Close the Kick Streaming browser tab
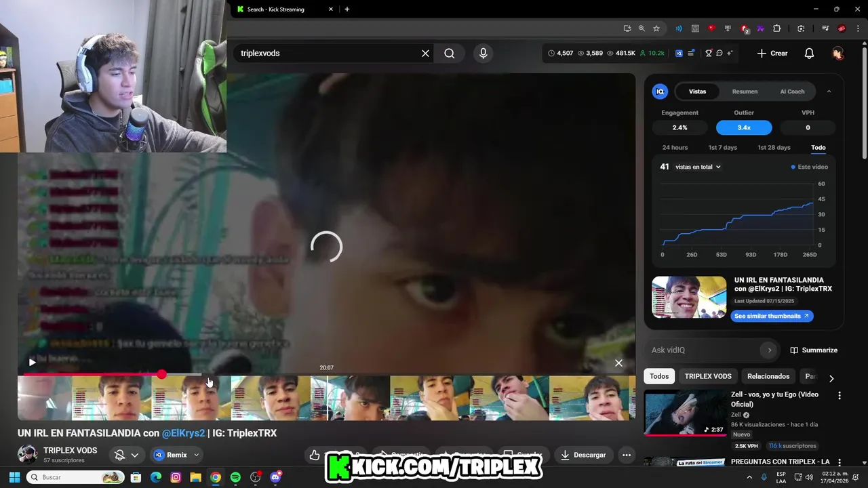This screenshot has height=488, width=868. (331, 9)
